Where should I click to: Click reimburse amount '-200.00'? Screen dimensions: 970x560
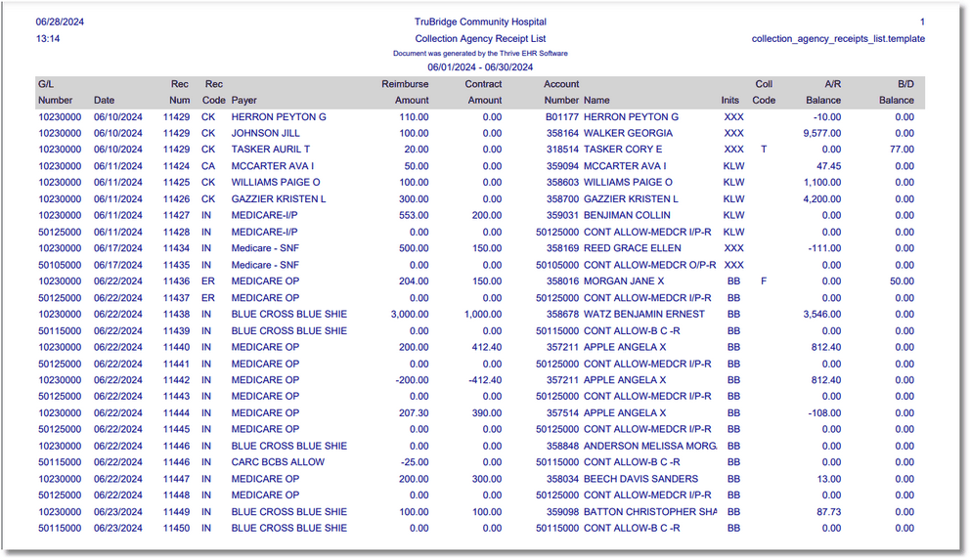click(412, 380)
